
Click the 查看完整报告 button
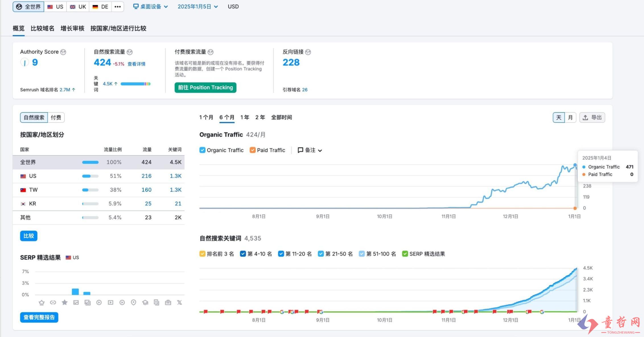tap(39, 317)
